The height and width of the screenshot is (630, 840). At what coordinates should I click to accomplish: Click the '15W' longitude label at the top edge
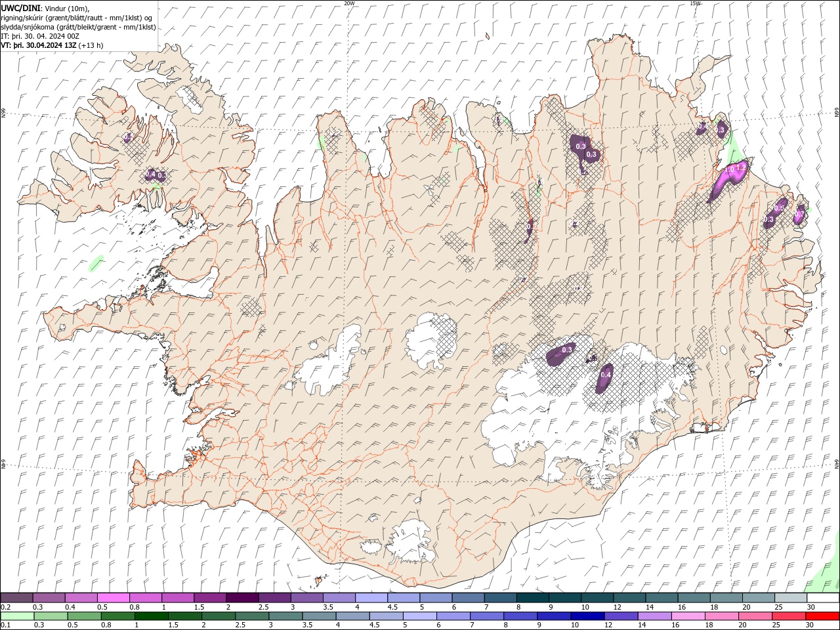tap(695, 3)
